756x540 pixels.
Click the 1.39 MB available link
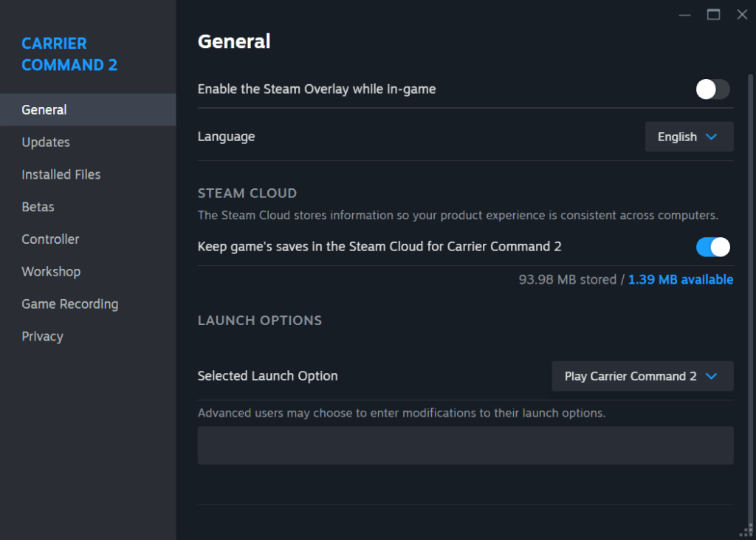pyautogui.click(x=680, y=280)
